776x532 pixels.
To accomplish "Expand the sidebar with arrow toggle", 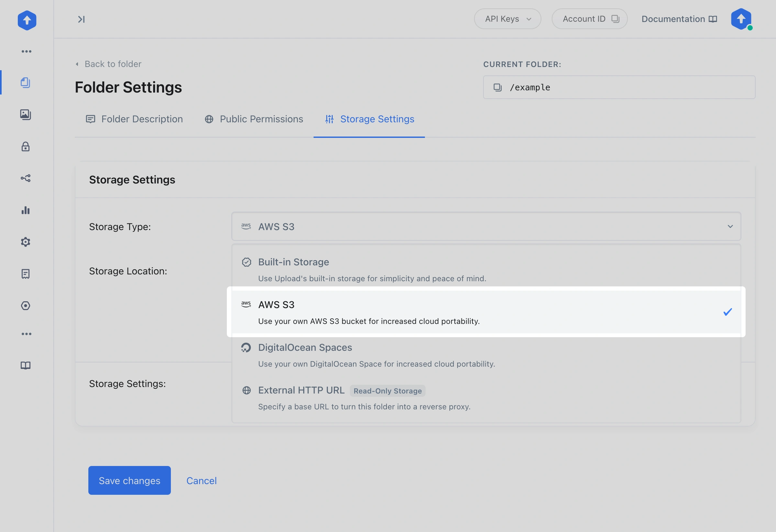I will (x=81, y=19).
